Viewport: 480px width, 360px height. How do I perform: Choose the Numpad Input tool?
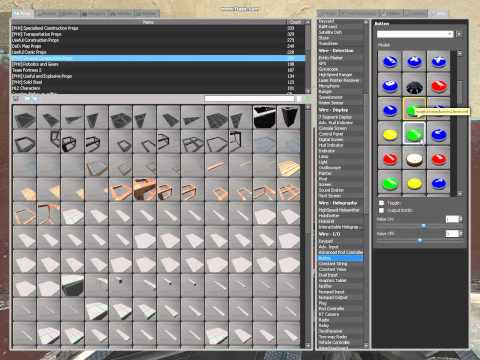339,292
